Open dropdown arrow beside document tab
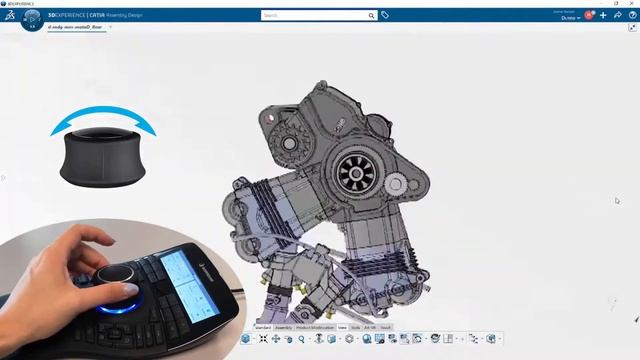640x360 pixels. point(110,27)
